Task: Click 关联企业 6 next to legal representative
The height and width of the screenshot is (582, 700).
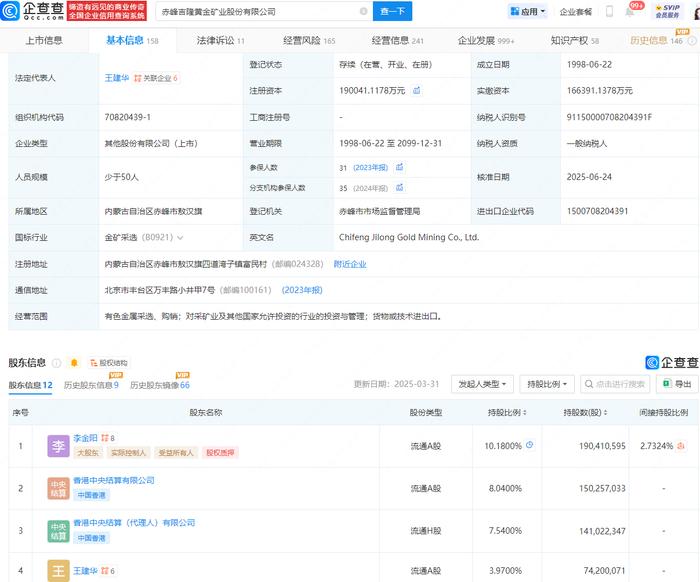Action: pyautogui.click(x=156, y=78)
